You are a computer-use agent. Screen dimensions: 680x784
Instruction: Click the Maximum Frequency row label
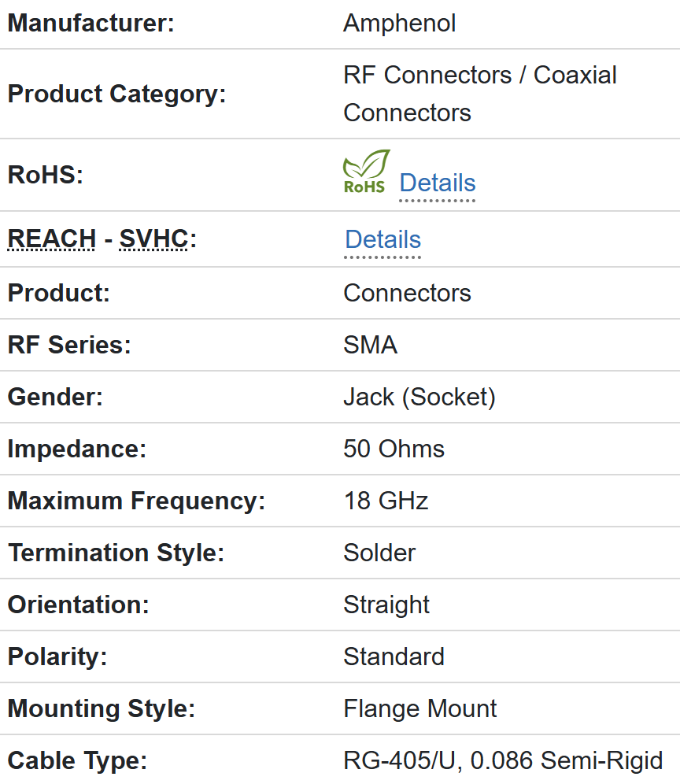(x=136, y=501)
